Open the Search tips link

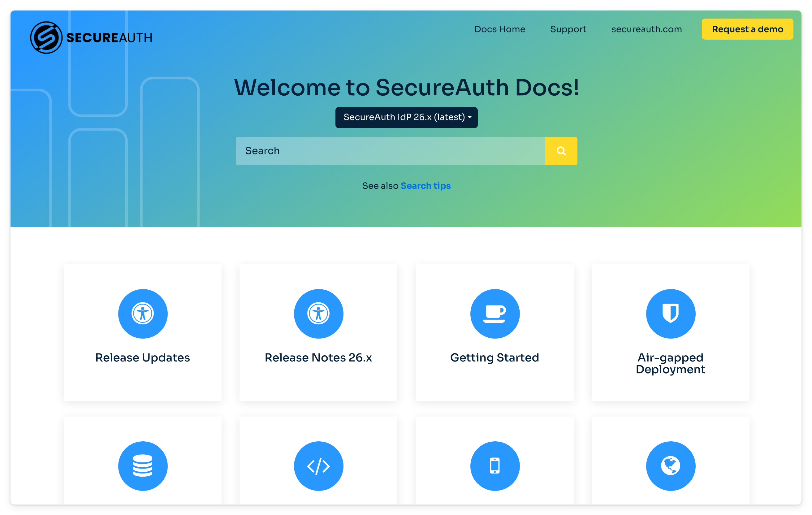pyautogui.click(x=425, y=185)
